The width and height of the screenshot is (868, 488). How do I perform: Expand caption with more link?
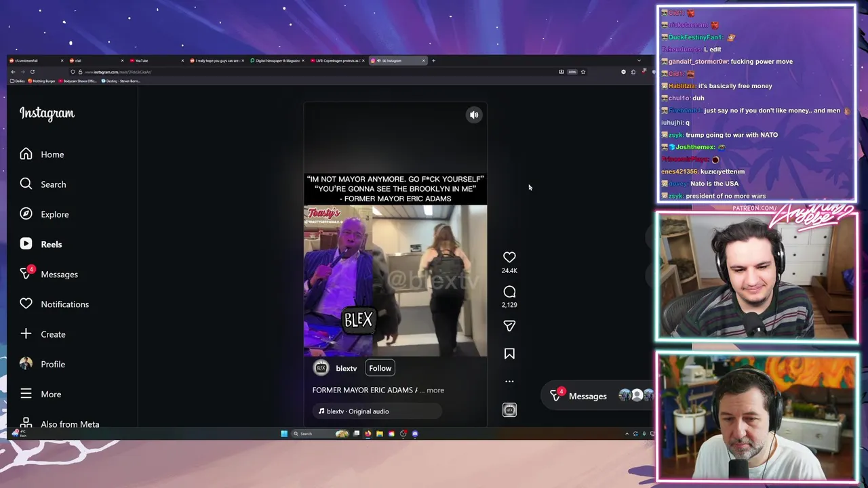(435, 390)
